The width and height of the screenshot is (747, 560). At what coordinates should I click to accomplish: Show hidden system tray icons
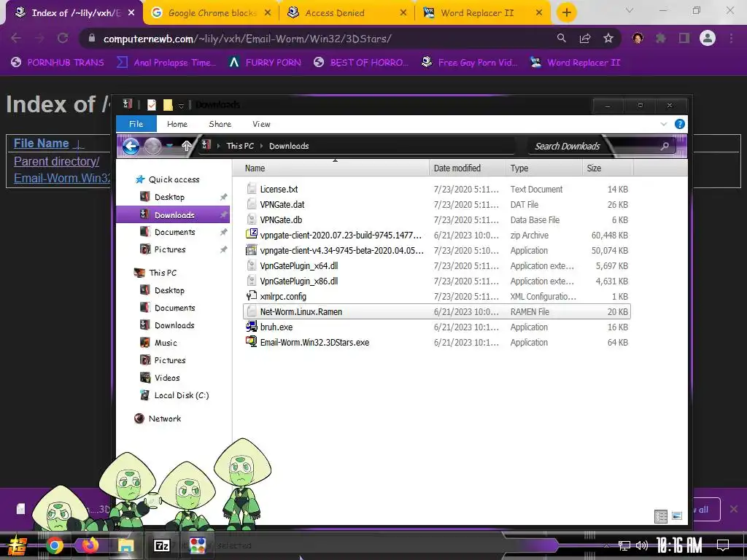click(x=606, y=545)
